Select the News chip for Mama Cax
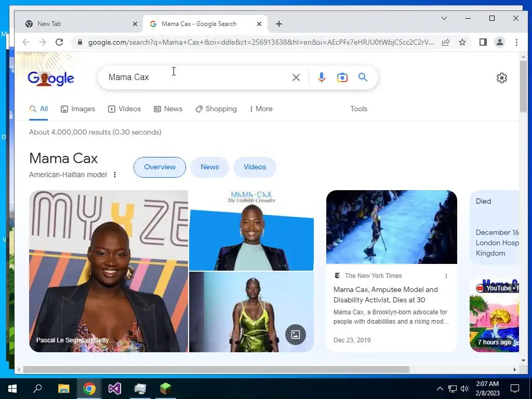Viewport: 532px width, 399px height. coord(209,167)
